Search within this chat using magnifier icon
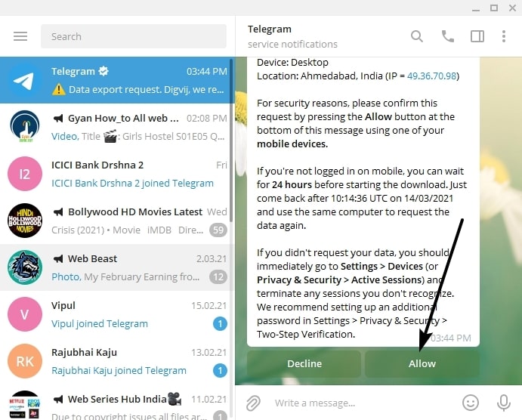 click(x=417, y=36)
